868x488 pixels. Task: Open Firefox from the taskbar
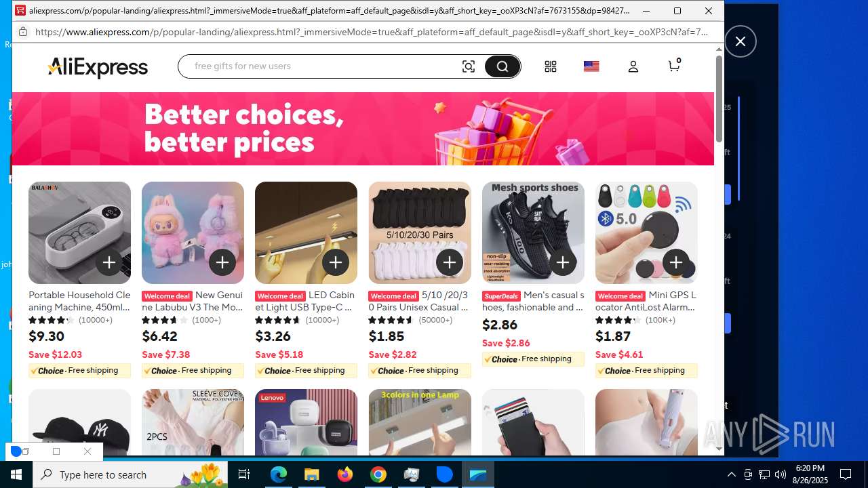[x=345, y=474]
